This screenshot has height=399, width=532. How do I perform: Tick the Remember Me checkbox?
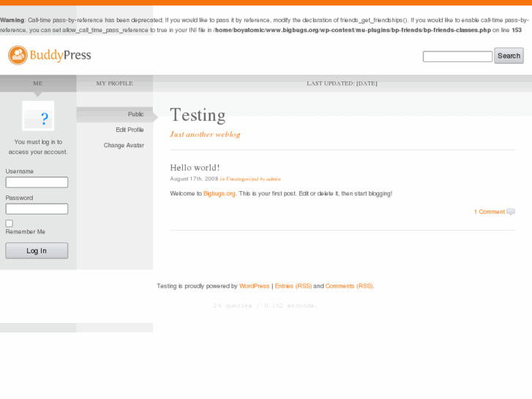point(10,223)
